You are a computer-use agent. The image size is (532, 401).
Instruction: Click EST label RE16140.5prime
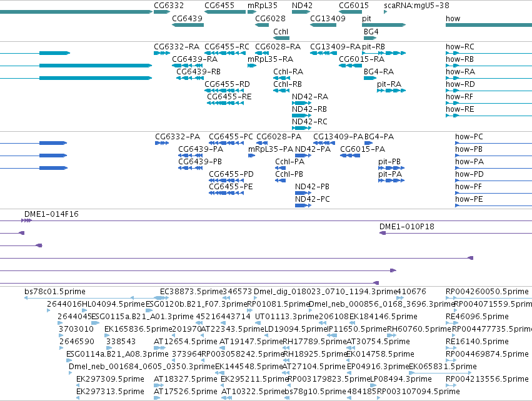477,342
